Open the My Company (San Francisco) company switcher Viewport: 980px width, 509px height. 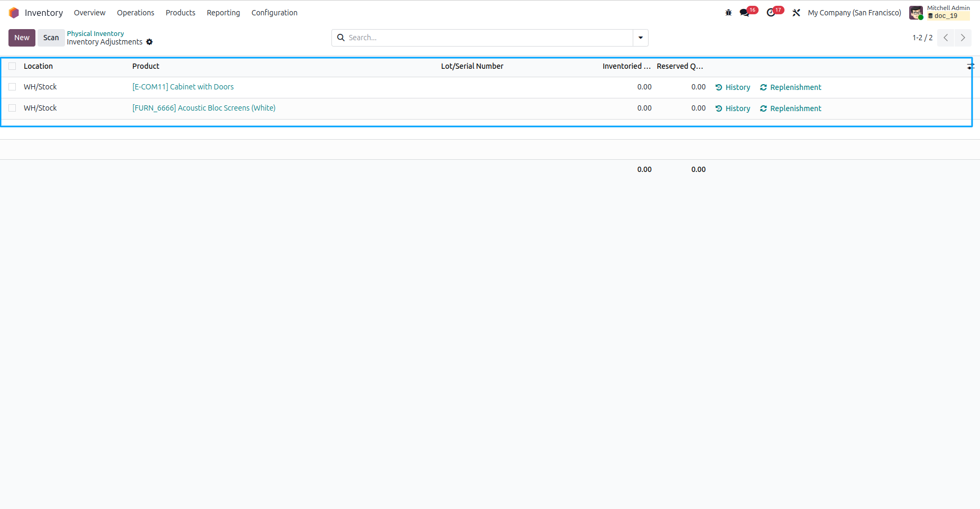tap(854, 13)
